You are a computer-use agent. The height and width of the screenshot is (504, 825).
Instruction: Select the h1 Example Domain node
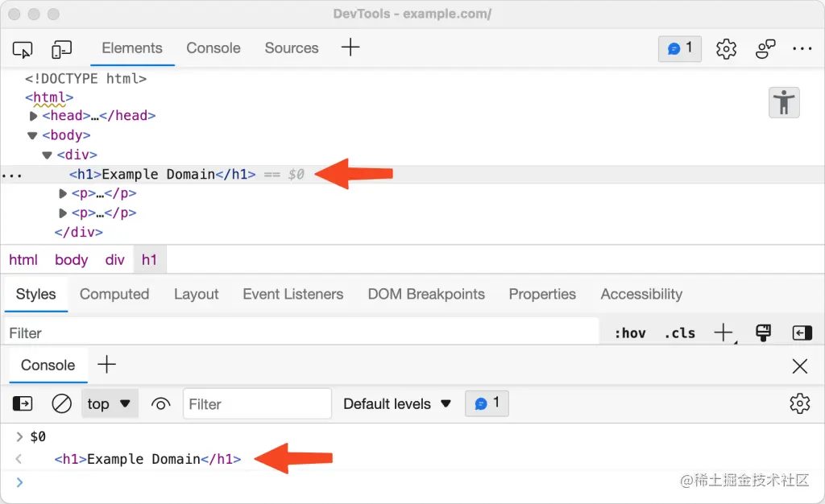click(x=162, y=175)
